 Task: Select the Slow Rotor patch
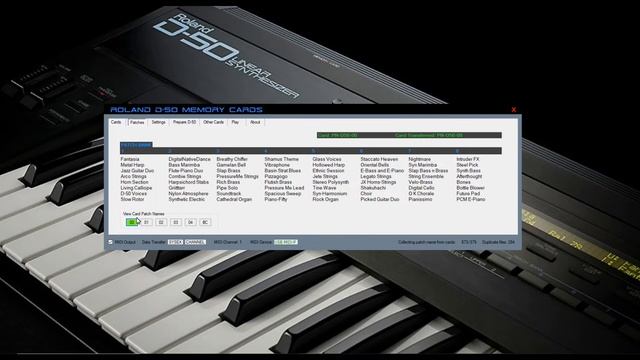132,199
